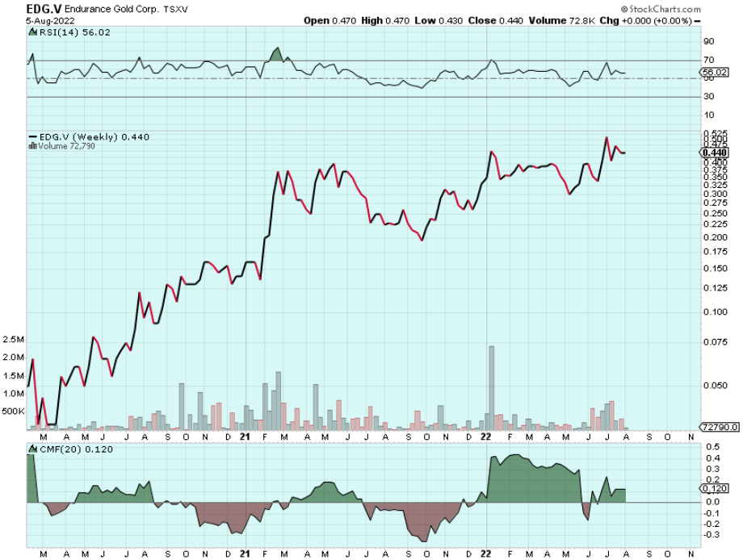Screen dimensions: 743x560
Task: Click the CMF indicator icon
Action: 32,449
